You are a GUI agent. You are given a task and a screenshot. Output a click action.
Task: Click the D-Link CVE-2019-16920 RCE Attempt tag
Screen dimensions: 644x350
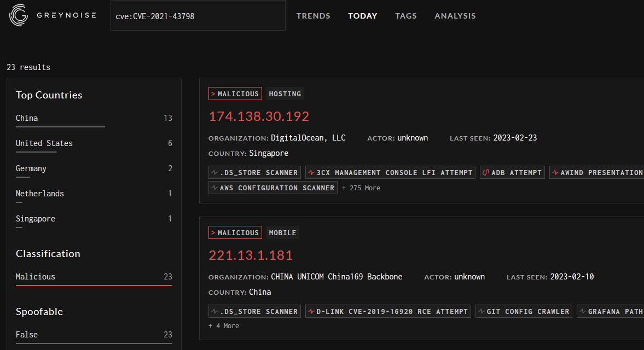388,312
